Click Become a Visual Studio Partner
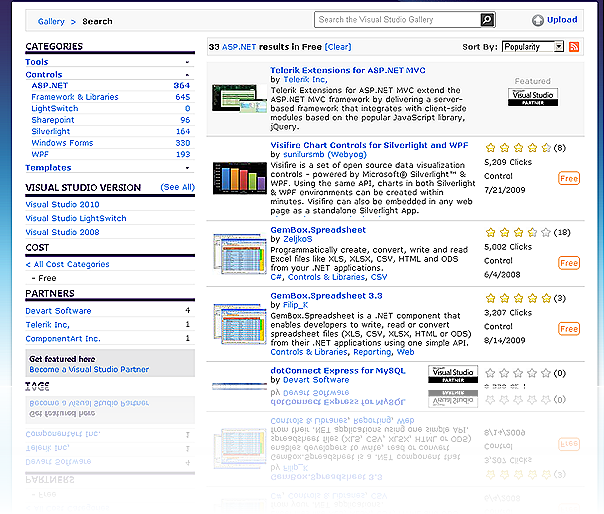 [x=89, y=370]
